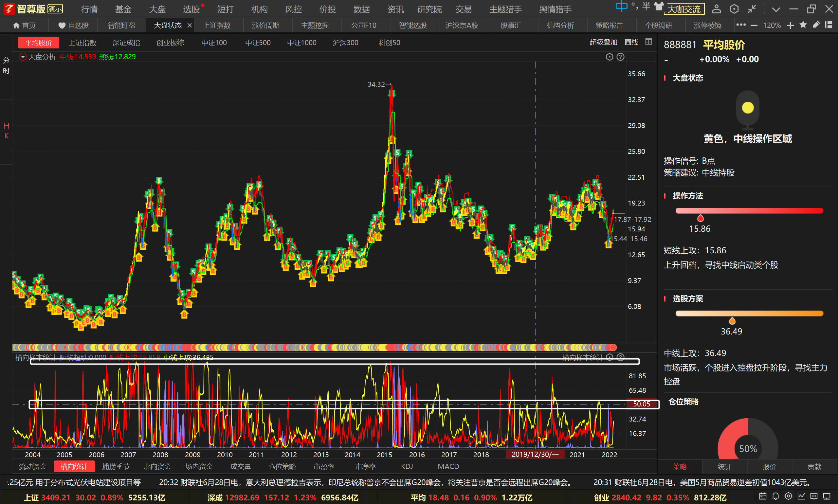Click the 超级叠加 button

pos(603,42)
